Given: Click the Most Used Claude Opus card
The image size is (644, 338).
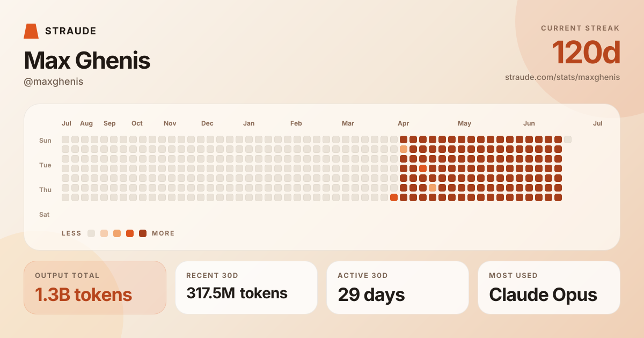Looking at the screenshot, I should pyautogui.click(x=549, y=288).
